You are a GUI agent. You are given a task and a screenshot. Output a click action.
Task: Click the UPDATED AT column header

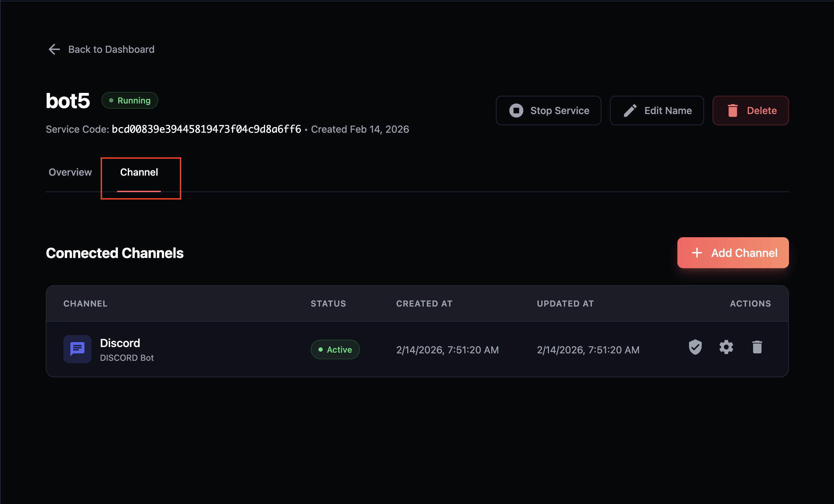tap(566, 303)
